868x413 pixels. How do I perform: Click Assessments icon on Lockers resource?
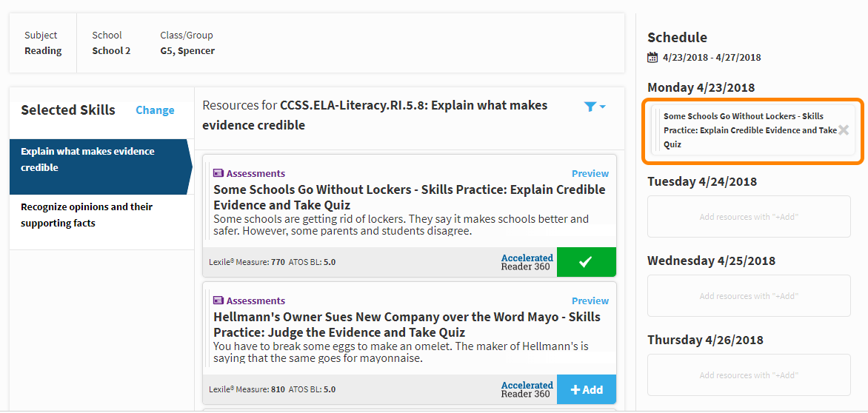point(218,174)
